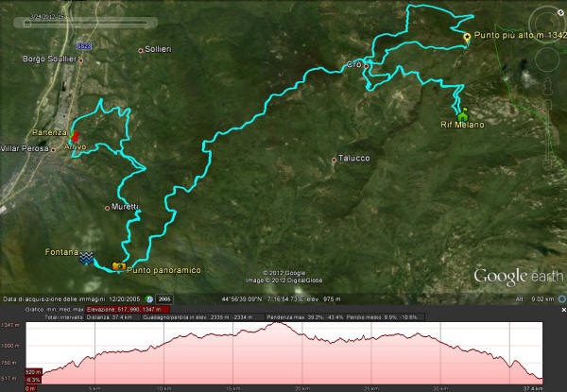The width and height of the screenshot is (567, 392).
Task: Click the Talucco label
Action: coord(353,158)
